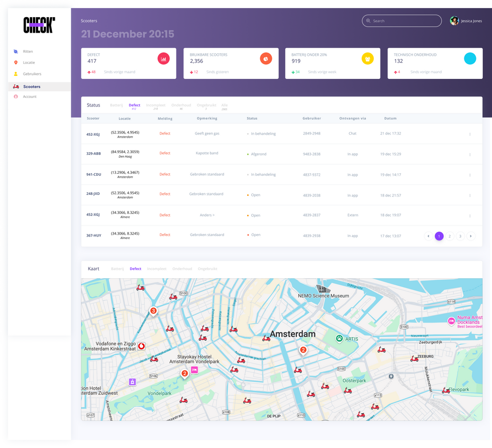
Task: Go to page 2 in pagination
Action: [x=450, y=236]
